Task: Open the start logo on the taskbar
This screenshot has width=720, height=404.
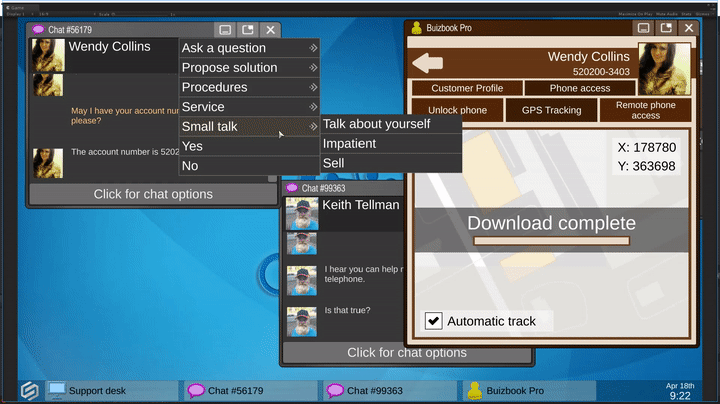Action: point(30,390)
